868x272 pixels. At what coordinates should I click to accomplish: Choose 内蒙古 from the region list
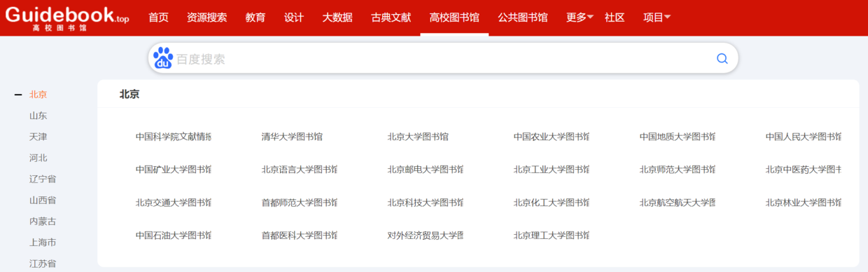(43, 222)
